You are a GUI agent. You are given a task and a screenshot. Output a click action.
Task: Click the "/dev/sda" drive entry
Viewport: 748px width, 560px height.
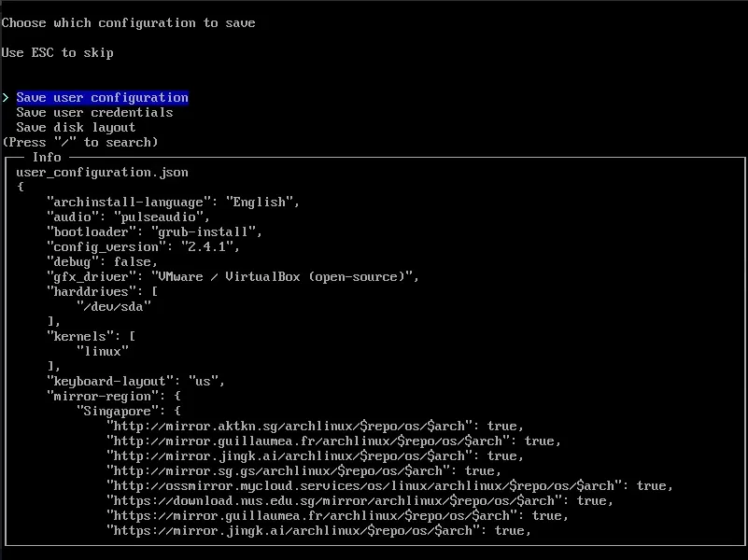click(x=113, y=306)
